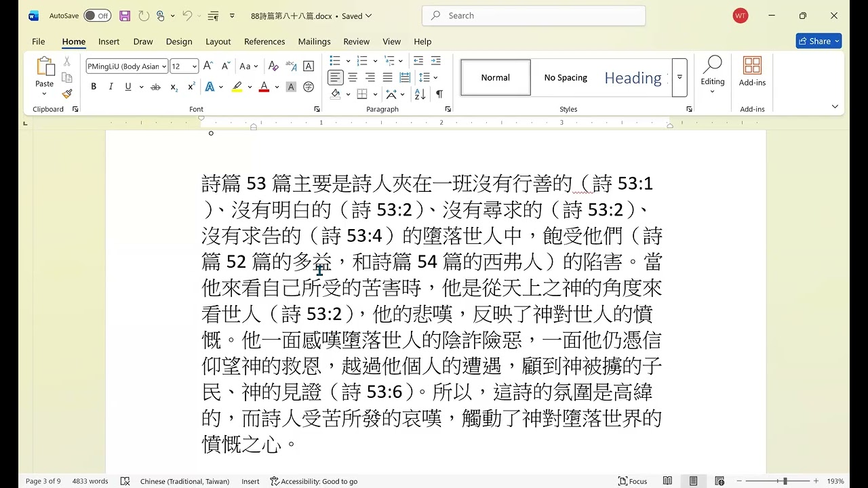Insert an enclosed character
Image resolution: width=868 pixels, height=488 pixels.
click(309, 87)
